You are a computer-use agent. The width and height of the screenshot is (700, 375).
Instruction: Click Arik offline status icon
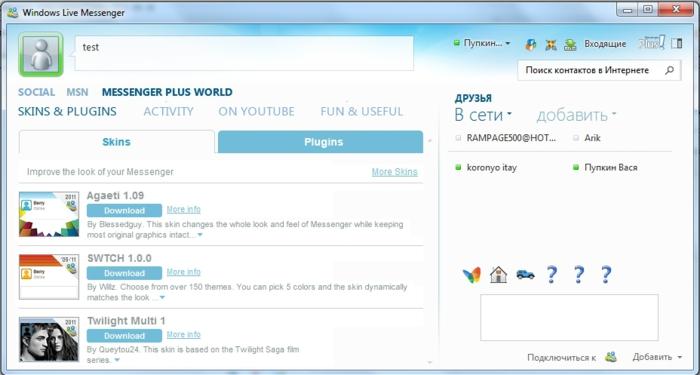click(x=575, y=138)
